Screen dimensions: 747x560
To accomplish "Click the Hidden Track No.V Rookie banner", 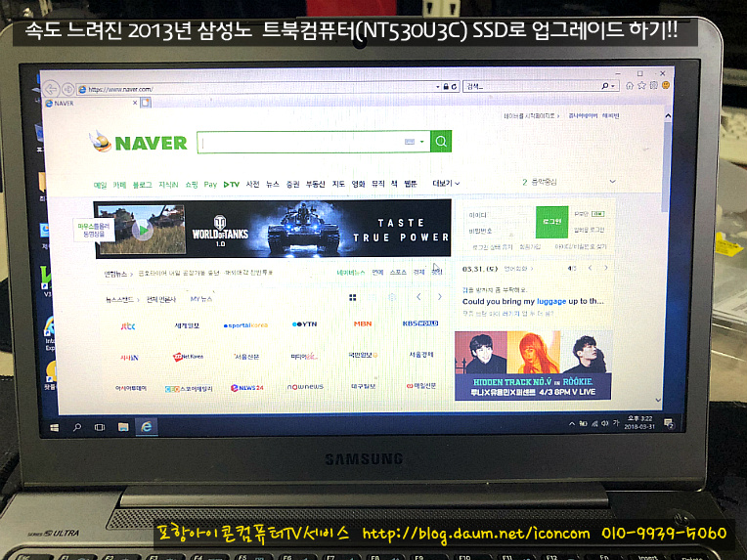I will pyautogui.click(x=533, y=366).
